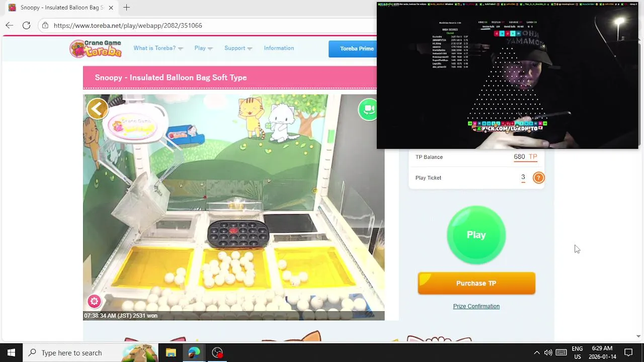Viewport: 644px width, 362px height.
Task: Show hidden system tray icons
Action: [536, 352]
